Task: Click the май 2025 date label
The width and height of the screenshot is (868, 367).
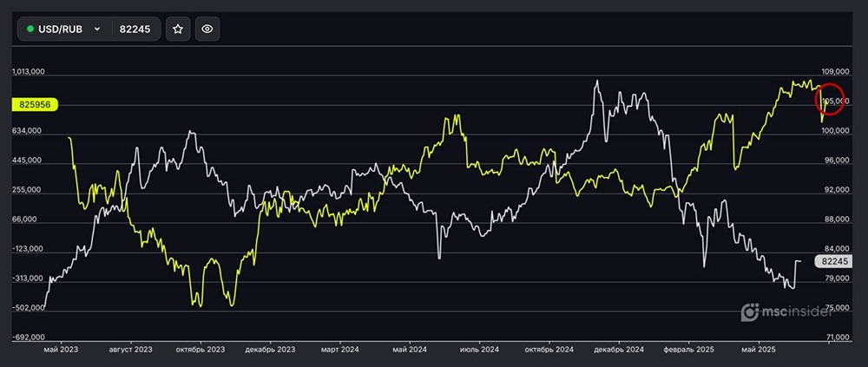Action: (759, 349)
